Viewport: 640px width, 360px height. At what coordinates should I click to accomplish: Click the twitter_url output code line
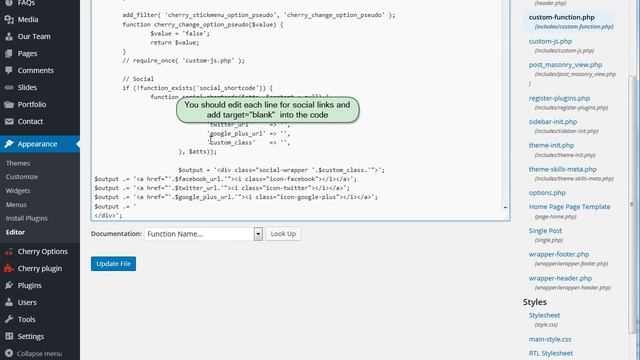point(222,188)
